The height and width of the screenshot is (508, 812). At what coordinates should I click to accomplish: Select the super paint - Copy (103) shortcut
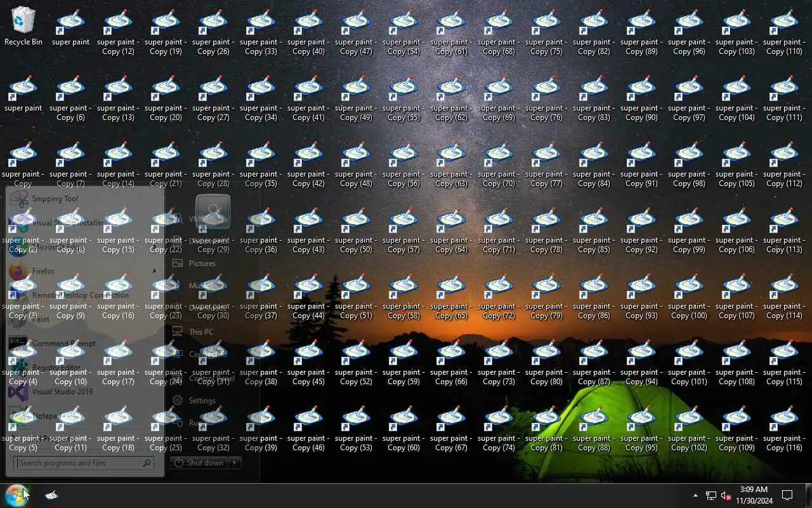coord(737,32)
